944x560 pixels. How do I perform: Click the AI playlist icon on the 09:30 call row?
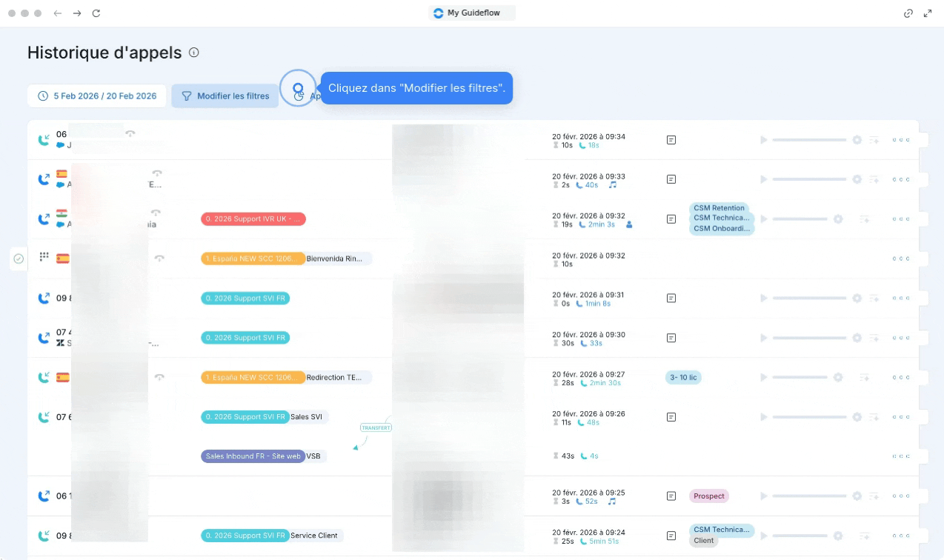tap(874, 338)
